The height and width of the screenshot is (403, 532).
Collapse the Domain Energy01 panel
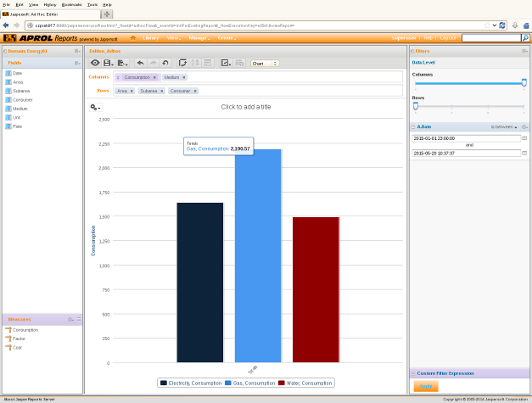[5, 51]
